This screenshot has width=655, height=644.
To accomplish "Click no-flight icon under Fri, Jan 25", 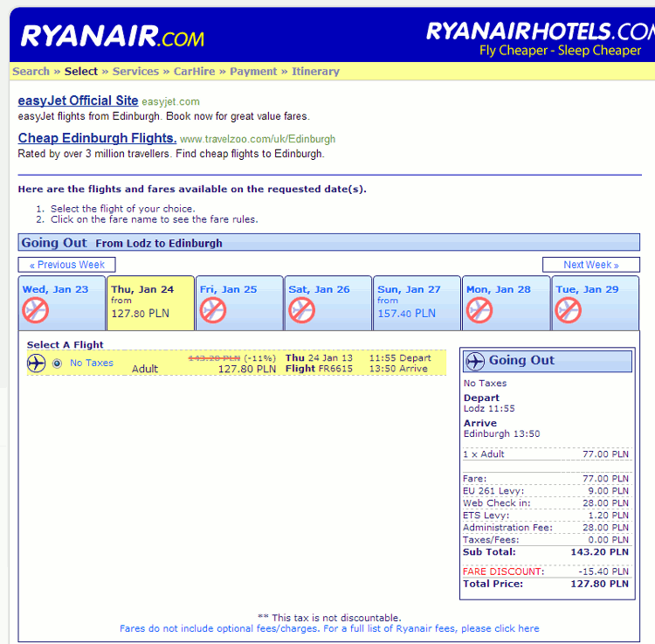I will [213, 310].
